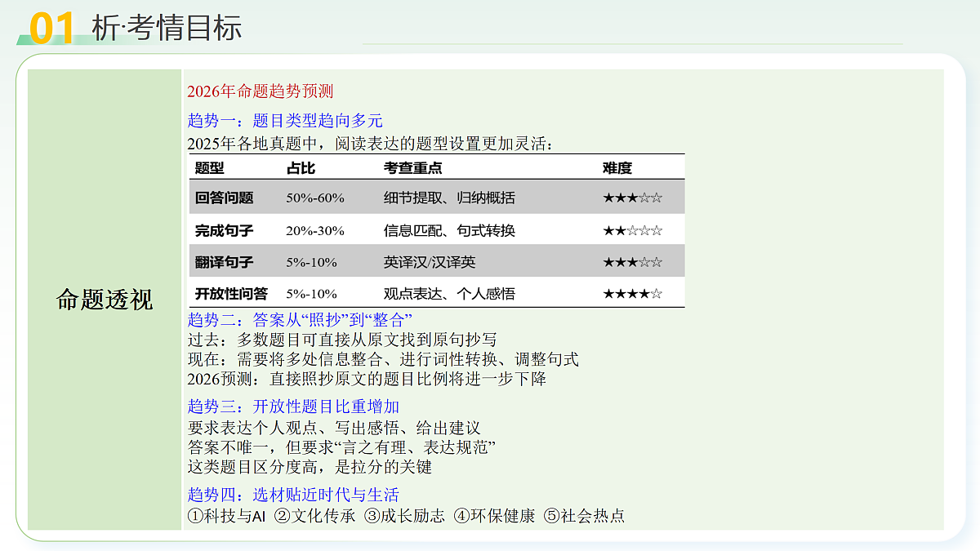Click '趋势二：答案从“照抄”到“整合”' heading
This screenshot has width=980, height=551.
coord(301,319)
